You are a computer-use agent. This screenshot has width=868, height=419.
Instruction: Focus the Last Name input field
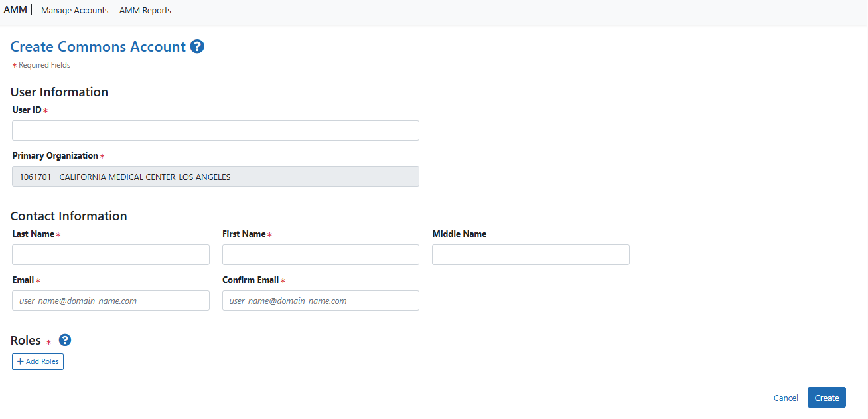(111, 254)
